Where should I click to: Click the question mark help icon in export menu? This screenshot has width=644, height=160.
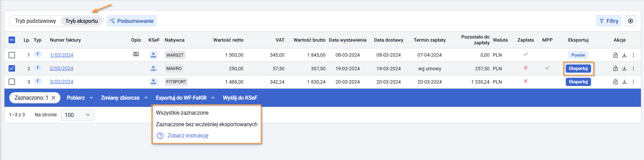160,136
